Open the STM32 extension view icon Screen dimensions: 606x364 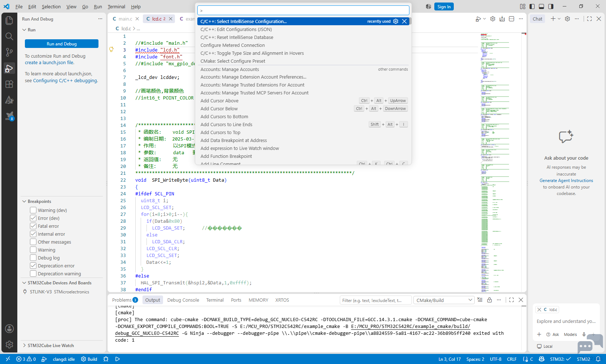pyautogui.click(x=9, y=116)
